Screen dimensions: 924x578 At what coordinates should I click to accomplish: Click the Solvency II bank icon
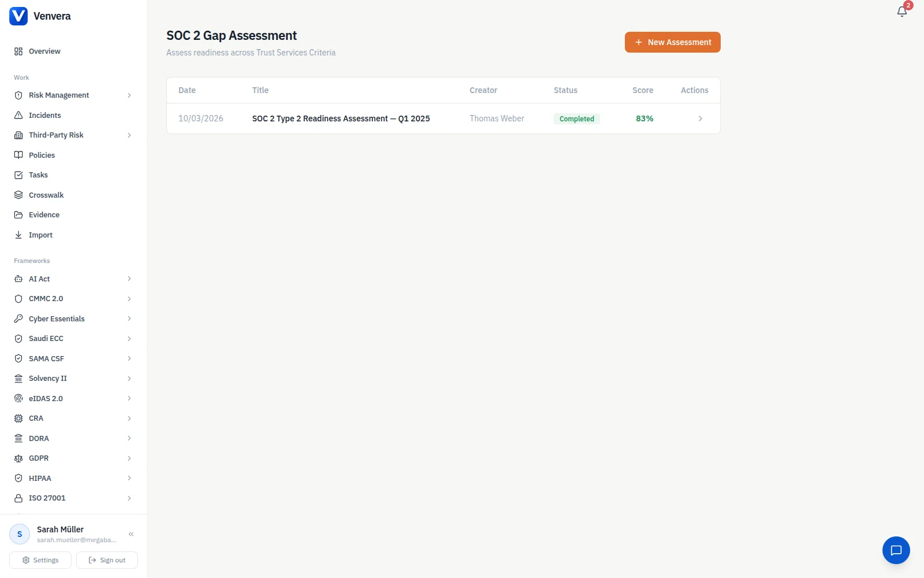click(18, 379)
